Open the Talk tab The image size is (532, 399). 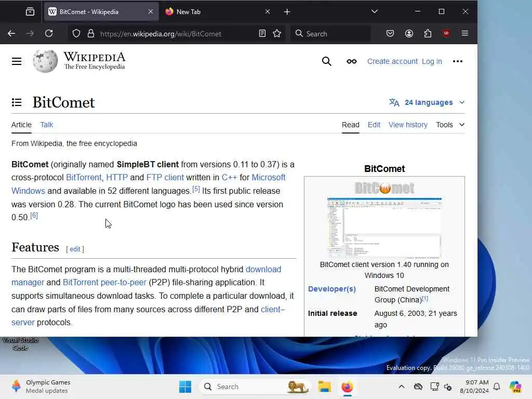46,125
